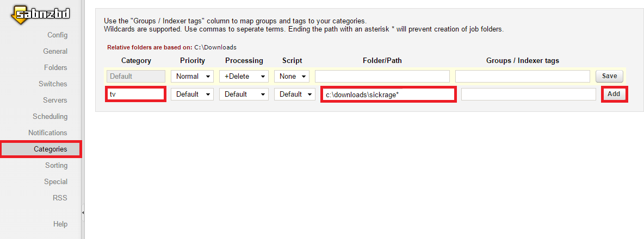Open the +Delete Processing dropdown

point(244,77)
